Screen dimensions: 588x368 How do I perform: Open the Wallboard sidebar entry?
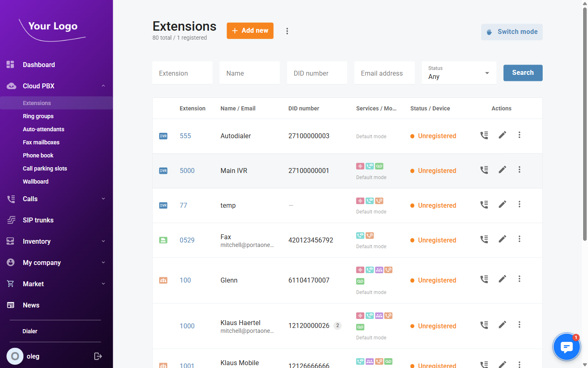(36, 182)
